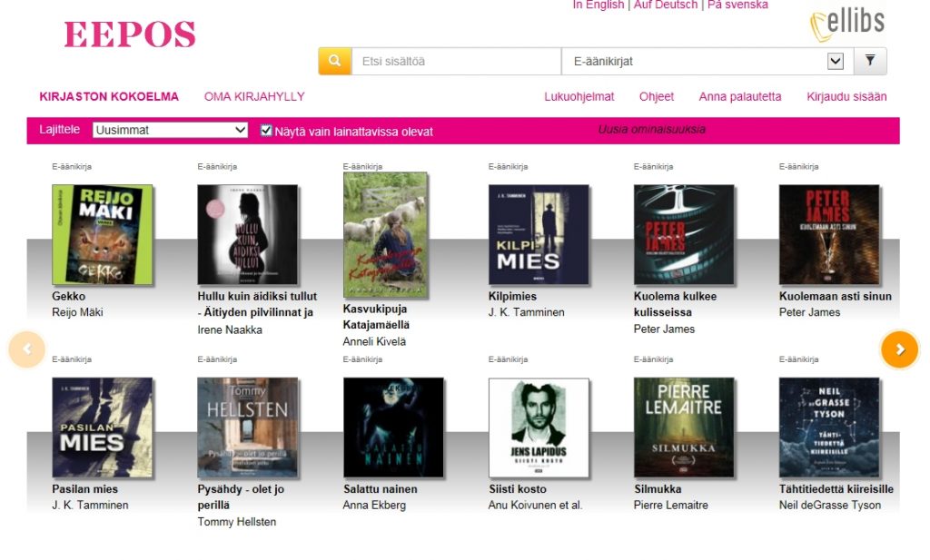This screenshot has width=930, height=560.
Task: Open the Siisti kosto cover image
Action: [x=538, y=427]
